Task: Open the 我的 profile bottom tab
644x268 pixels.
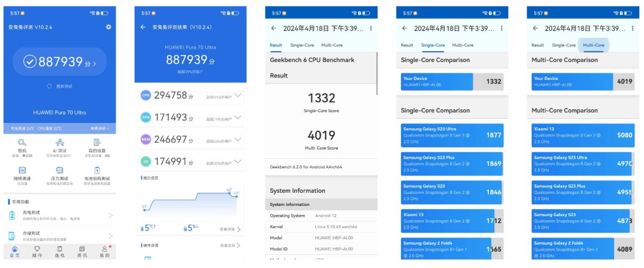Action: tap(105, 251)
